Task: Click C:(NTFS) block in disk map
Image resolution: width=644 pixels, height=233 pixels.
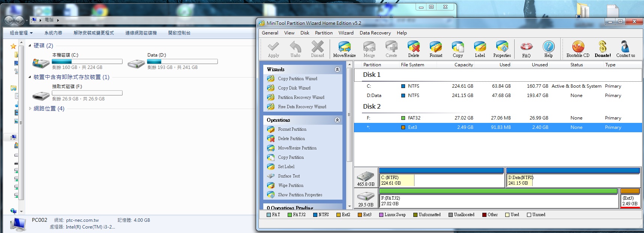Action: click(x=441, y=178)
